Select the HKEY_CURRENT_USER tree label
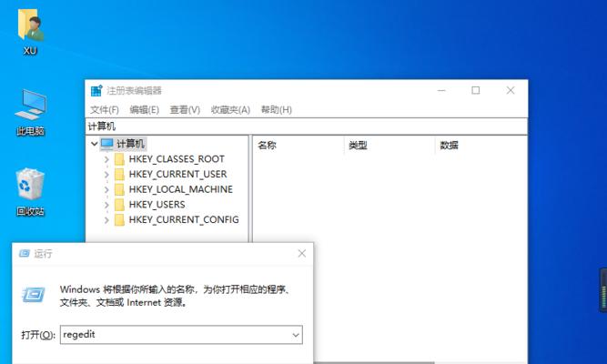This screenshot has height=364, width=607. pyautogui.click(x=177, y=174)
